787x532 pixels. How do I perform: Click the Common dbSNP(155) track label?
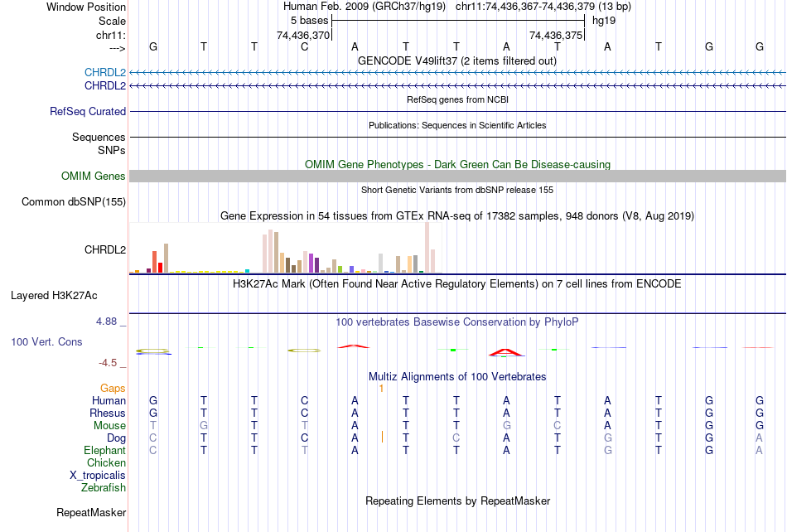click(x=74, y=201)
